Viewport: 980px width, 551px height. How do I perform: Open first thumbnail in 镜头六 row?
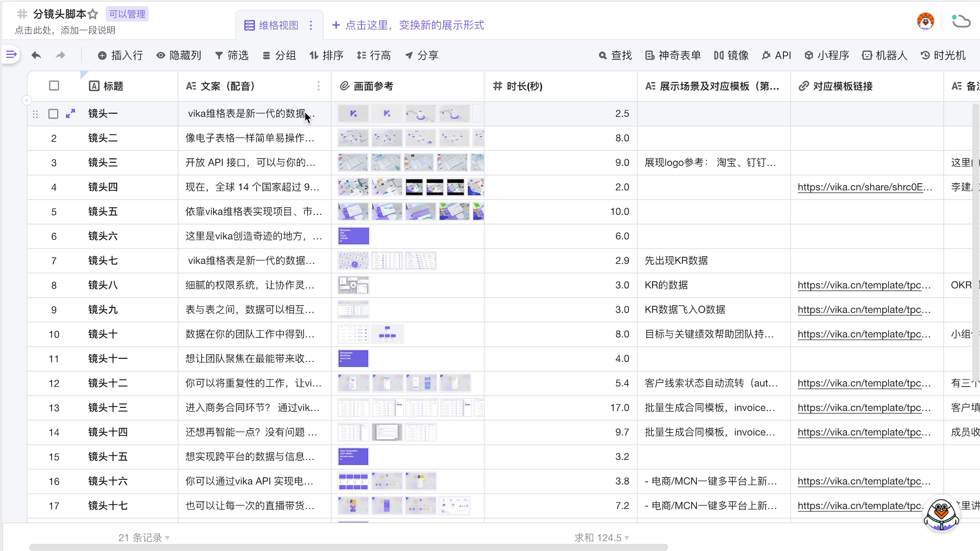tap(353, 236)
